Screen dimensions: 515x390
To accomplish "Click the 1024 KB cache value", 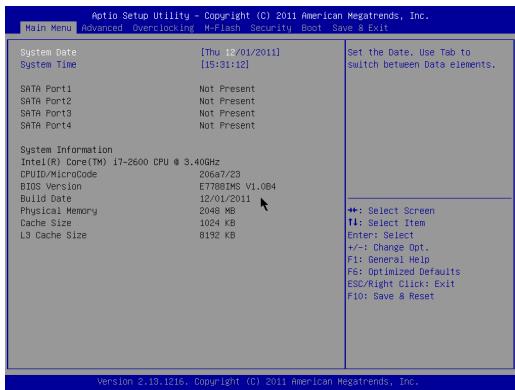I will (217, 223).
